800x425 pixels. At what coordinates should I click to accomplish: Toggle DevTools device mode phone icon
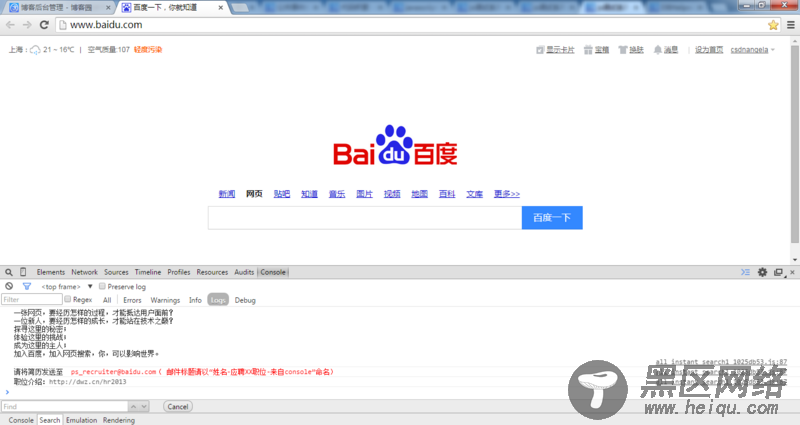pyautogui.click(x=23, y=272)
